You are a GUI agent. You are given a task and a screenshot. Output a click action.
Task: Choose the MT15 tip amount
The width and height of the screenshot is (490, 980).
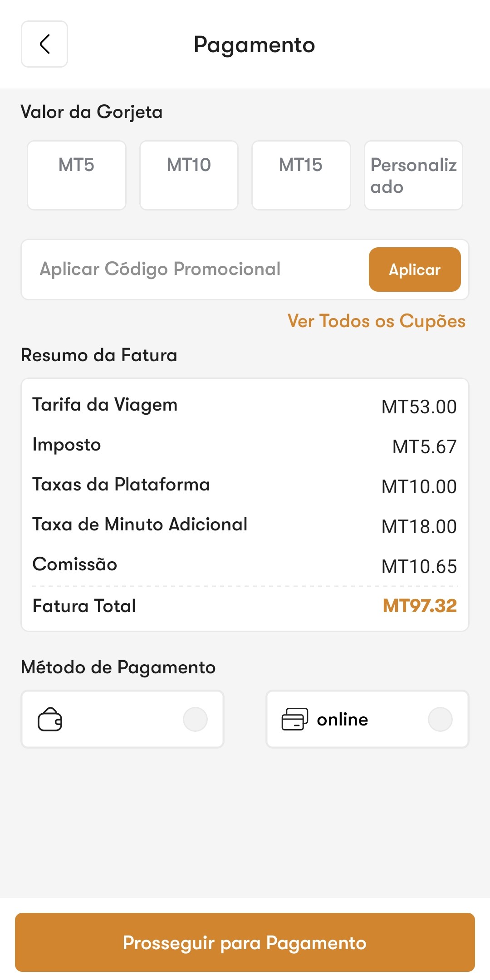(x=301, y=175)
